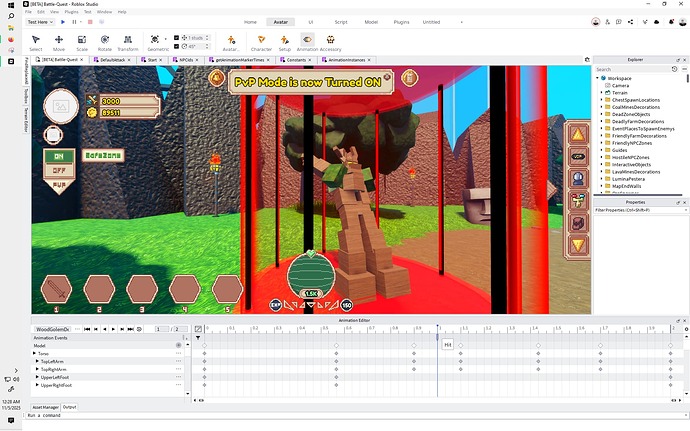
Task: Open Torso track options ellipsis
Action: tap(178, 354)
